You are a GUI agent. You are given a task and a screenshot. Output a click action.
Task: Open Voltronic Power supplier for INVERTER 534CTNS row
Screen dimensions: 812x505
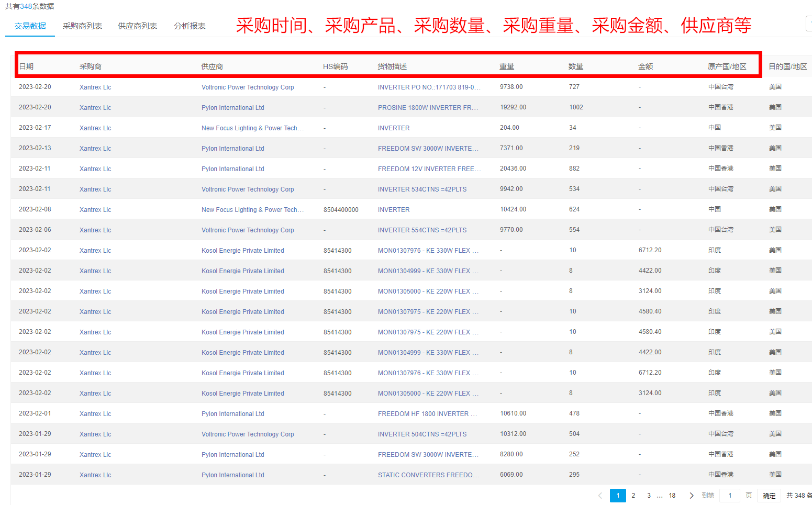click(x=248, y=189)
